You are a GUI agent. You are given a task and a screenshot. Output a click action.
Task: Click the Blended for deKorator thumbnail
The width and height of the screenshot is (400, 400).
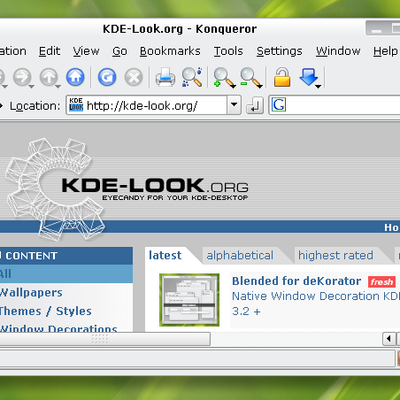[x=189, y=300]
